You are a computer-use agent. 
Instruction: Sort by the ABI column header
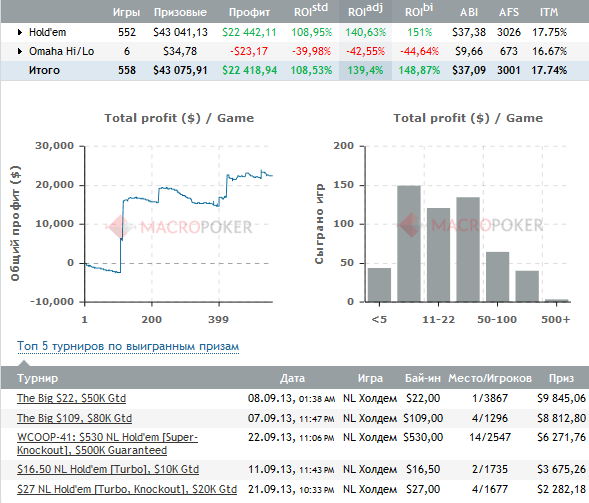pyautogui.click(x=469, y=12)
